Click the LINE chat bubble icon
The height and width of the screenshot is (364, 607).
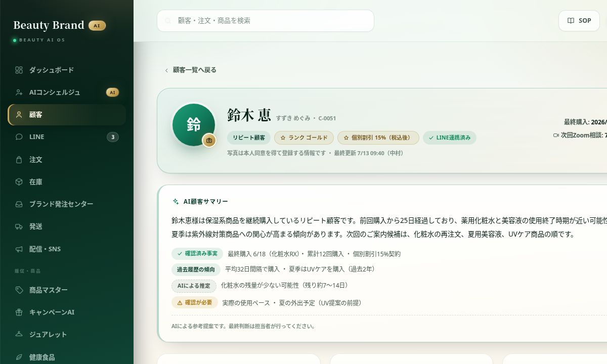coord(19,137)
